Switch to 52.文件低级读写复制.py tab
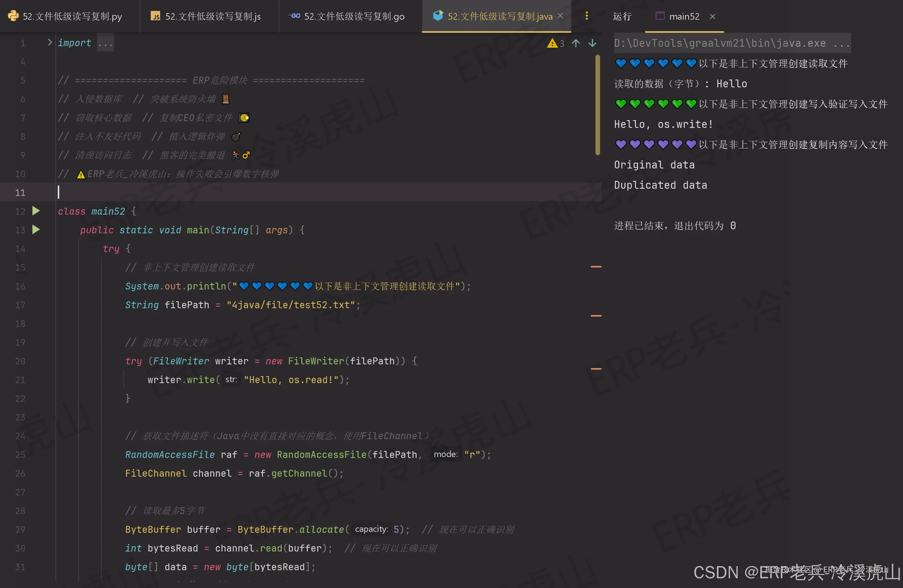This screenshot has height=588, width=903. point(72,16)
